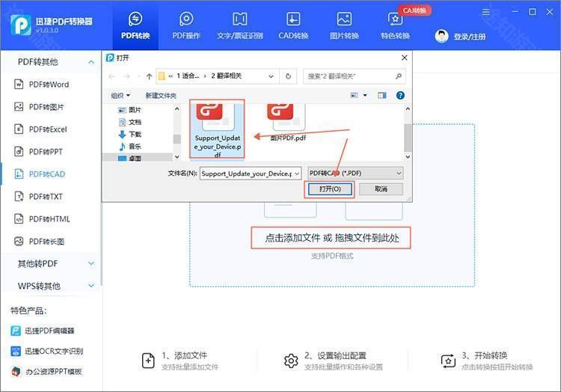This screenshot has width=561, height=392.
Task: Open the 特色转换 toolbar icon
Action: pyautogui.click(x=395, y=19)
